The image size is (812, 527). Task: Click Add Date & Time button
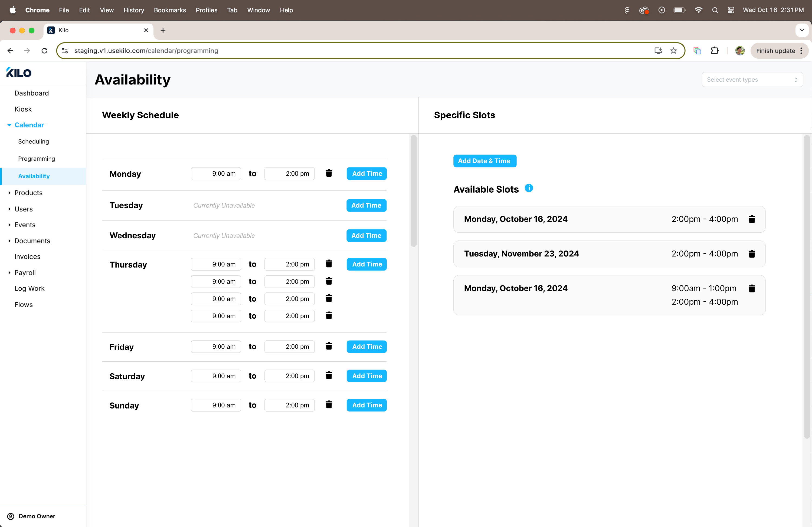(x=484, y=161)
